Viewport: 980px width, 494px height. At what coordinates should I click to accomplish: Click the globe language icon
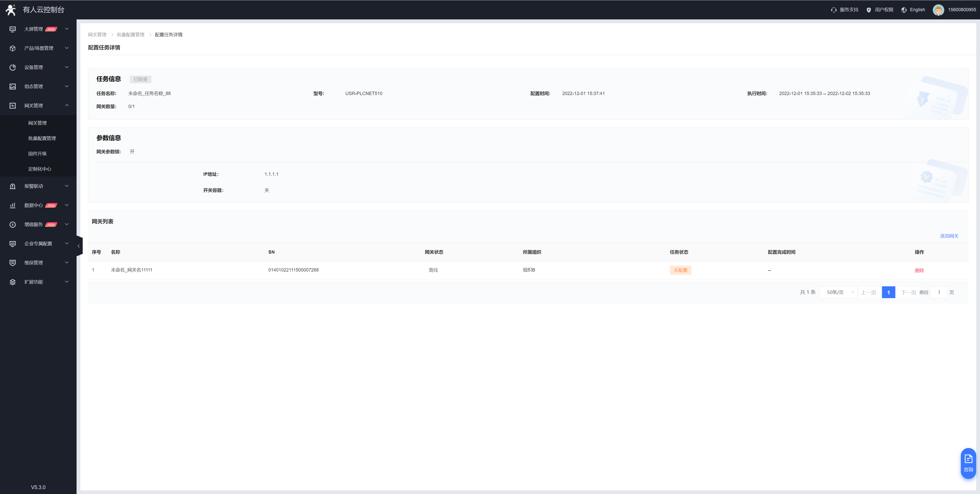point(904,10)
